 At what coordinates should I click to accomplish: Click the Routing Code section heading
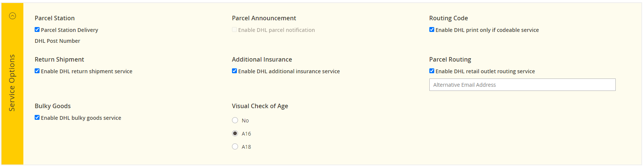point(449,18)
